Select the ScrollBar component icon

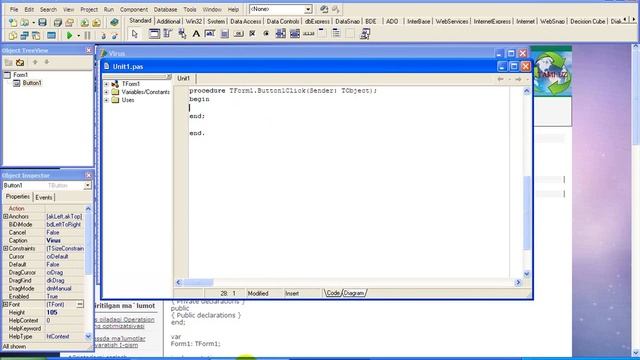[309, 34]
